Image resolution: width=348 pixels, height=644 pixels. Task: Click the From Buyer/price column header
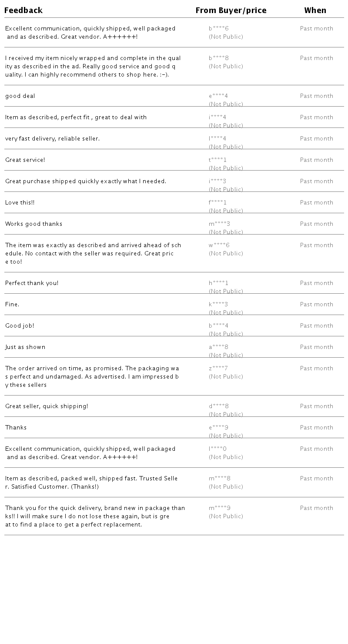(x=231, y=10)
